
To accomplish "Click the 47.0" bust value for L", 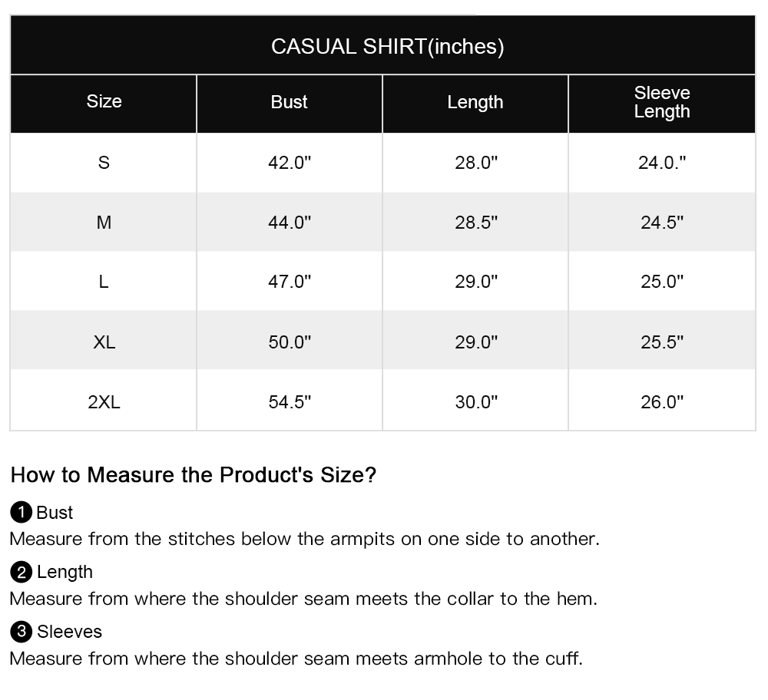I will [x=290, y=282].
